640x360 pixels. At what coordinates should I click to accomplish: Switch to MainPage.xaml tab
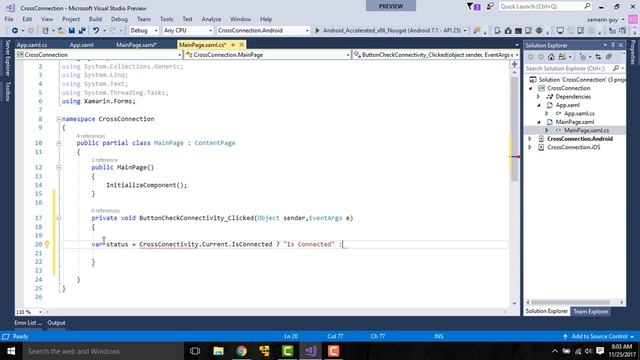136,45
